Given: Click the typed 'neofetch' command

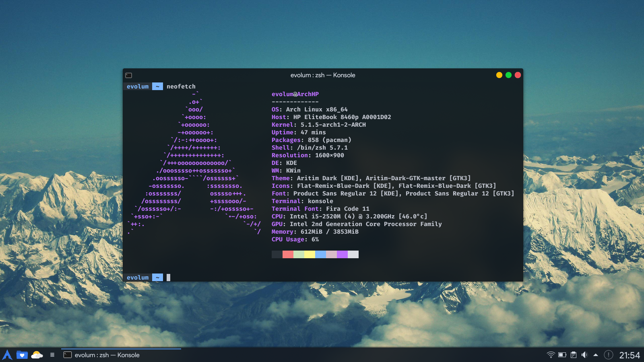Looking at the screenshot, I should tap(181, 86).
